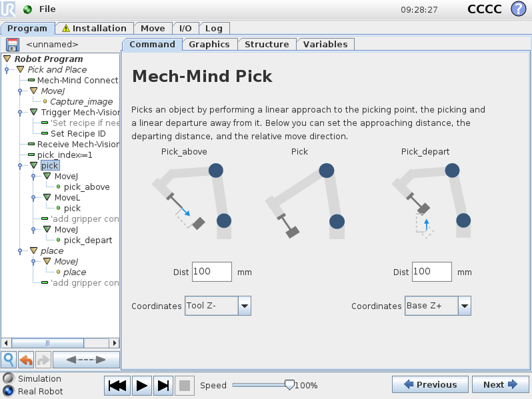
Task: Click the center Pick robot illustration
Action: tap(305, 201)
